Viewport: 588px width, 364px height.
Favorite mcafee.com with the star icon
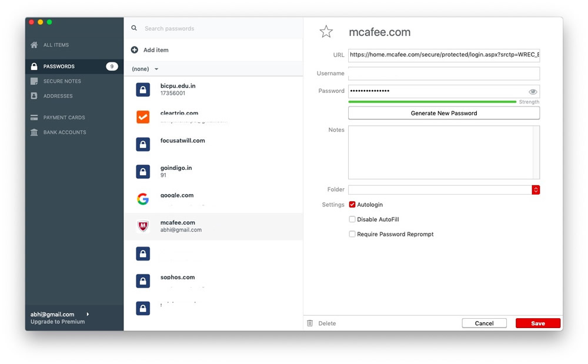(x=326, y=32)
